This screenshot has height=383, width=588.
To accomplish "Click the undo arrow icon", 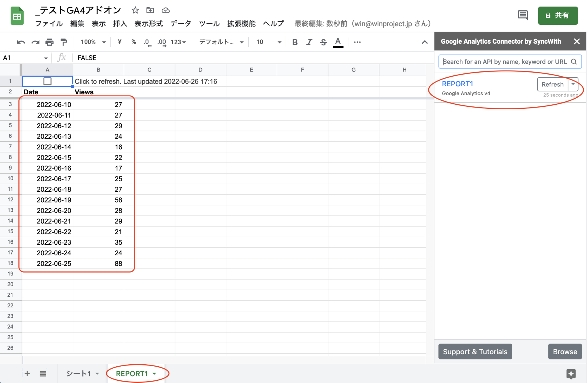I will (21, 42).
